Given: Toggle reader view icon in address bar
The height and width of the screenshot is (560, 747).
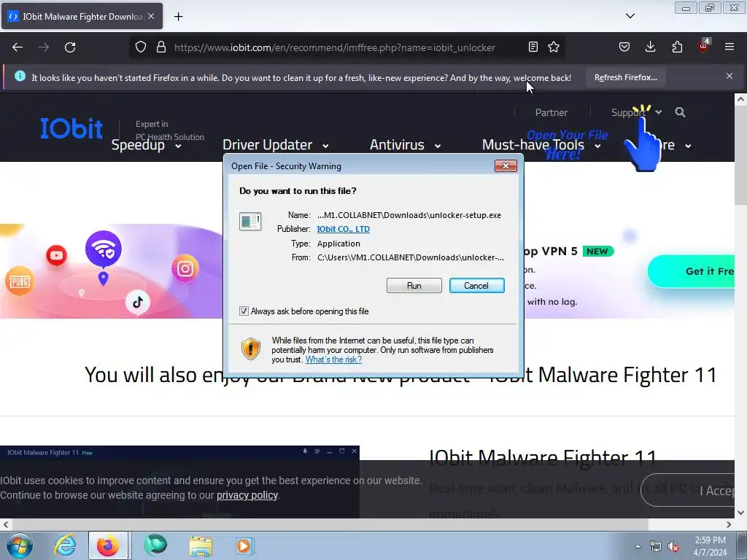Looking at the screenshot, I should click(533, 47).
